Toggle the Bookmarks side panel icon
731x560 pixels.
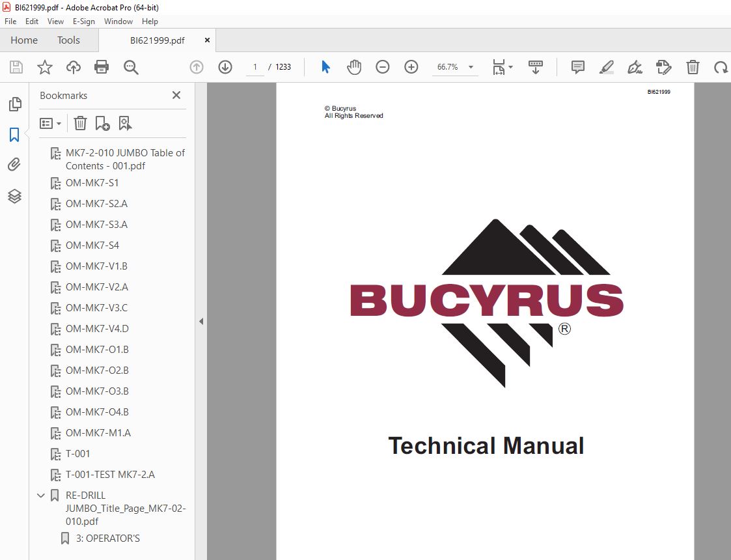[14, 135]
